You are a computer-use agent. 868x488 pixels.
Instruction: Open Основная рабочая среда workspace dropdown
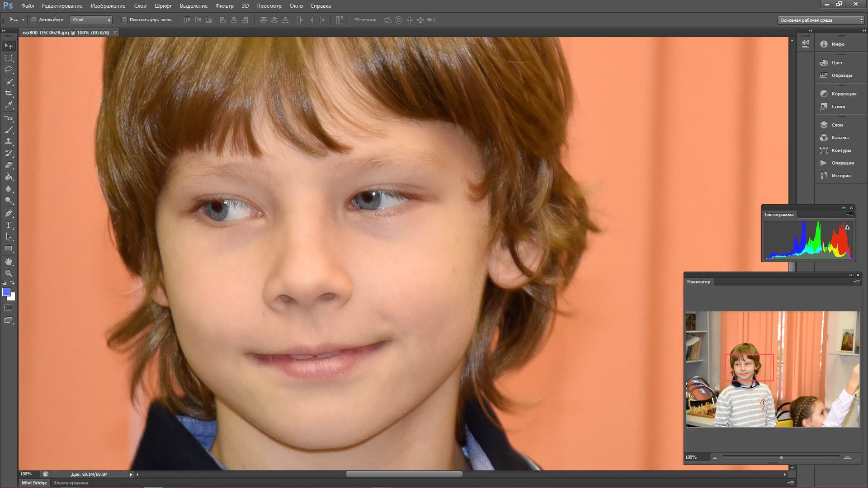[821, 20]
